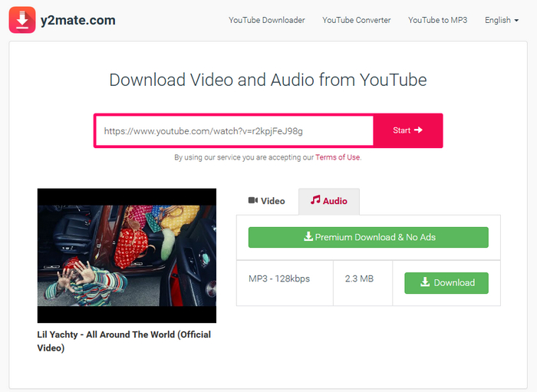Download the MP3 128kbps file
The height and width of the screenshot is (392, 537).
click(x=446, y=283)
